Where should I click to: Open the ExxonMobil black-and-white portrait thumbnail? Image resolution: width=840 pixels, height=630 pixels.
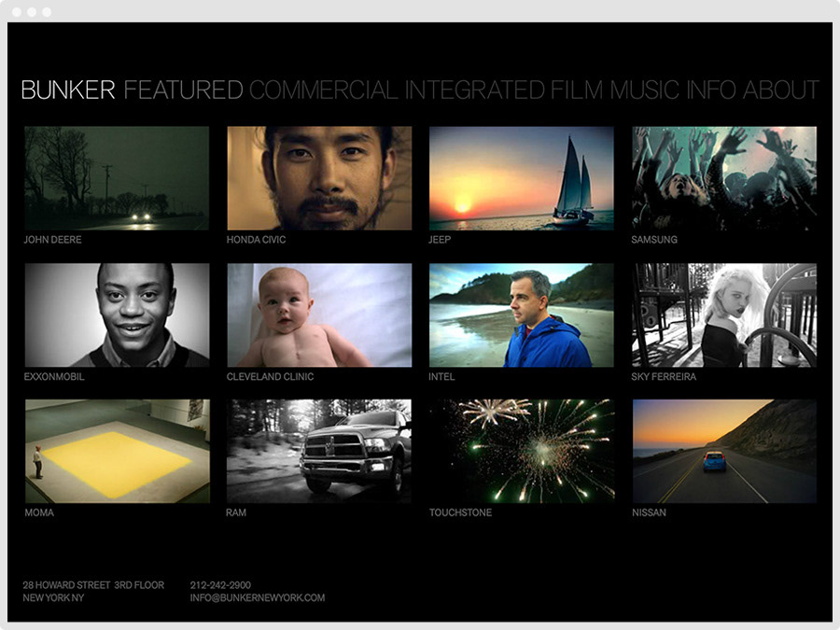click(117, 315)
